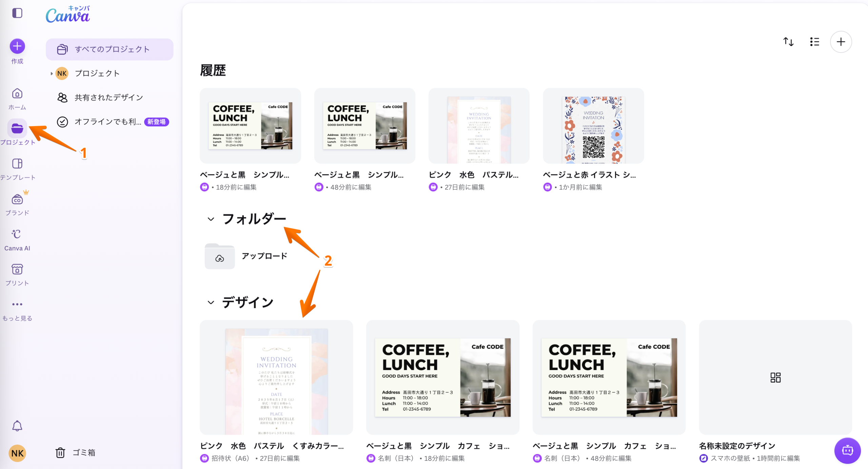Screen dimensions: 868x469
Task: Click the purple Create plus button
Action: pyautogui.click(x=17, y=46)
